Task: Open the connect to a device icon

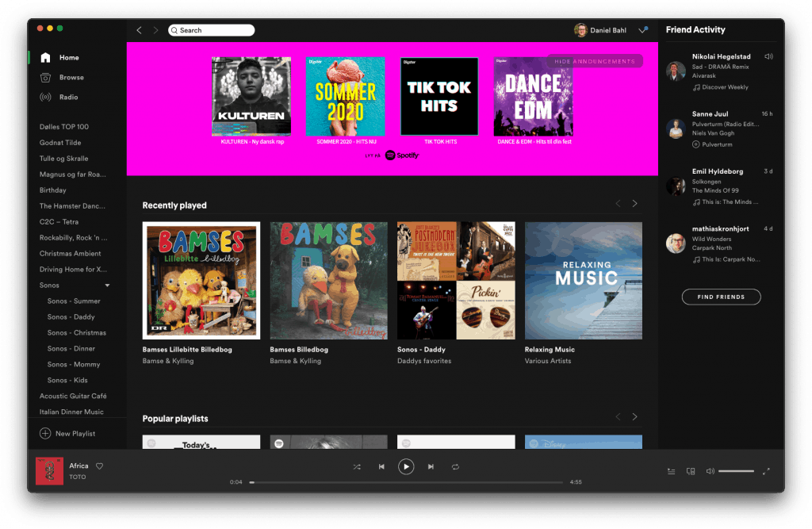Action: click(x=691, y=471)
